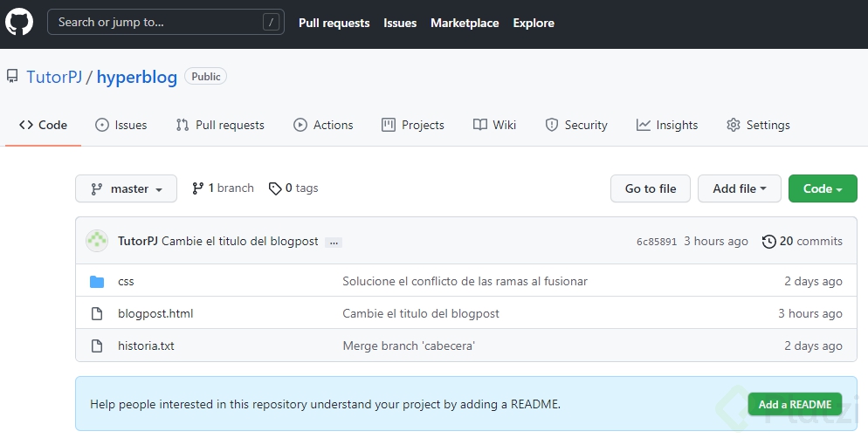Open commit Solucione el conflicto de las ramas
Image resolution: width=868 pixels, height=438 pixels.
[465, 281]
